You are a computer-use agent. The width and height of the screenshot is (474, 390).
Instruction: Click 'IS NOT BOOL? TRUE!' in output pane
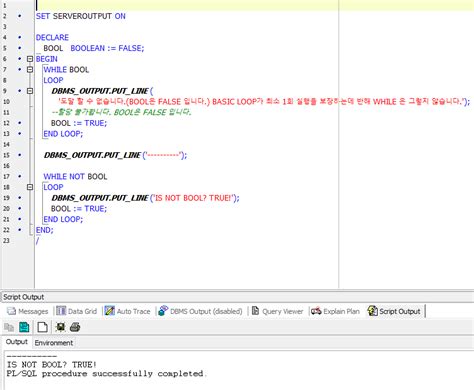(x=52, y=364)
